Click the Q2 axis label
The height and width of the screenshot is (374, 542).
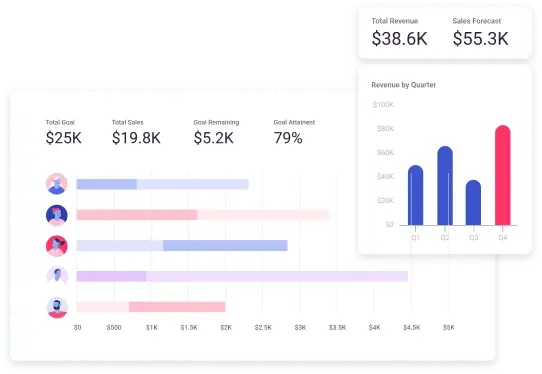coord(445,238)
